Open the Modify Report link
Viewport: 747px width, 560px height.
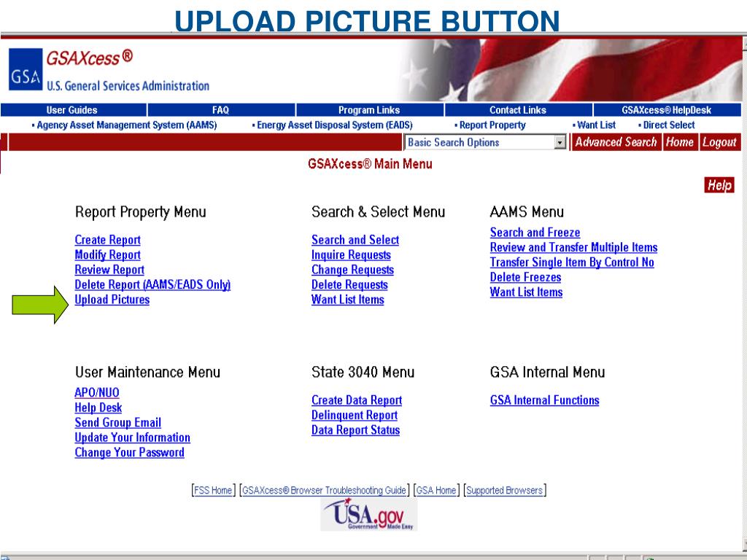click(108, 254)
